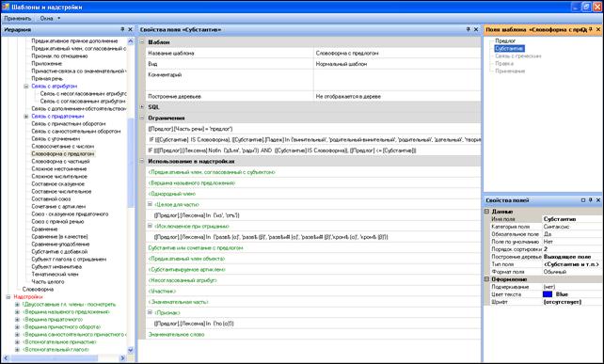This screenshot has height=364, width=604.
Task: Select Прямая речь in the tree
Action: (47, 79)
